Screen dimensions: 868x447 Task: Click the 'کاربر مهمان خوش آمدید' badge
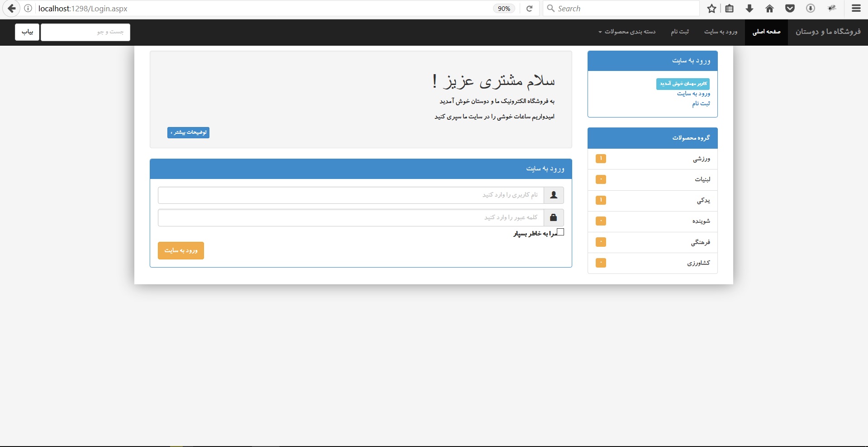(683, 84)
